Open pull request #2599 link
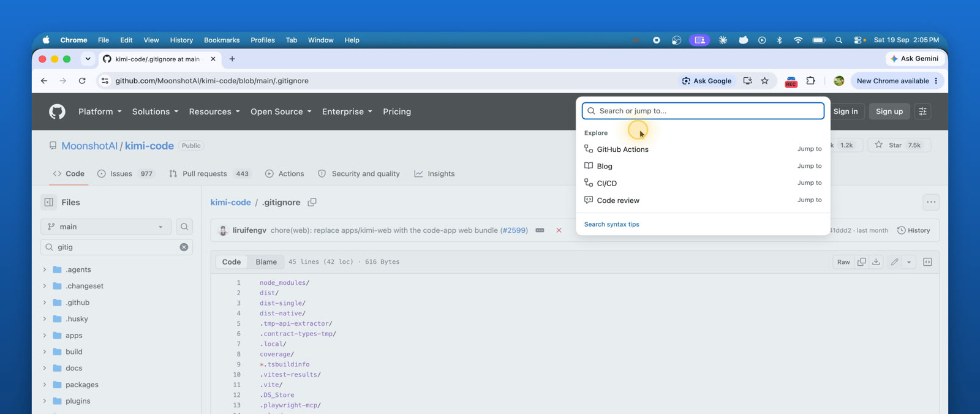980x414 pixels. tap(514, 230)
